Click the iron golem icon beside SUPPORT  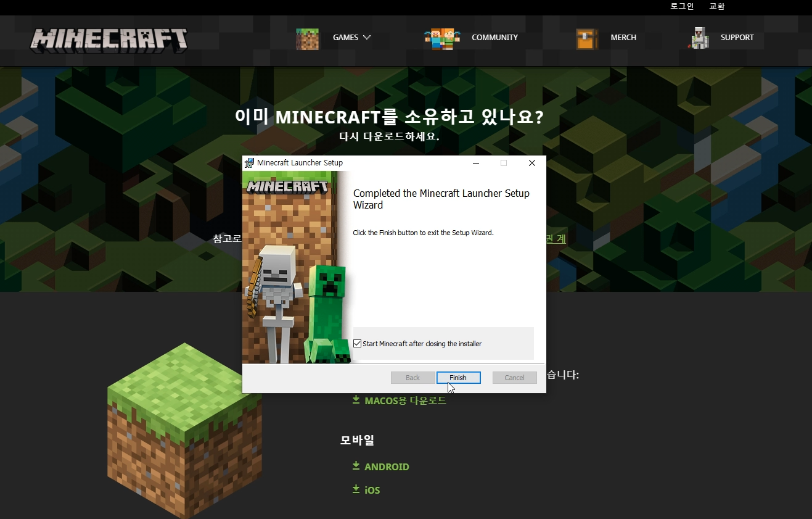pyautogui.click(x=698, y=38)
